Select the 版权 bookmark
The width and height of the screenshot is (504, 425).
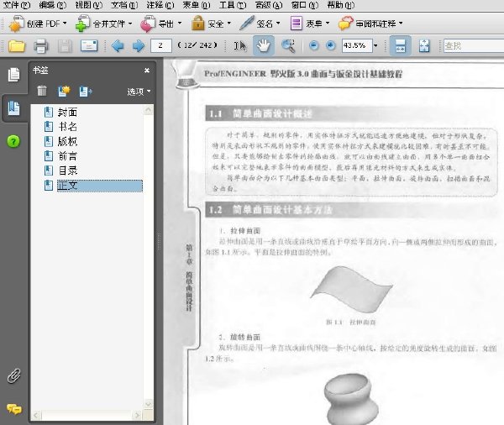(x=67, y=141)
